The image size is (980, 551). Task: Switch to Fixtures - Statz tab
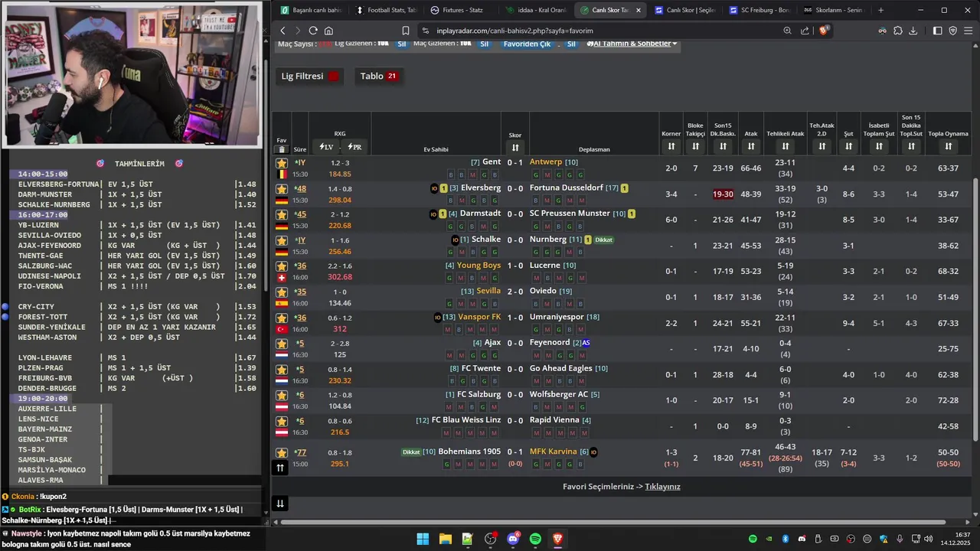(x=461, y=10)
